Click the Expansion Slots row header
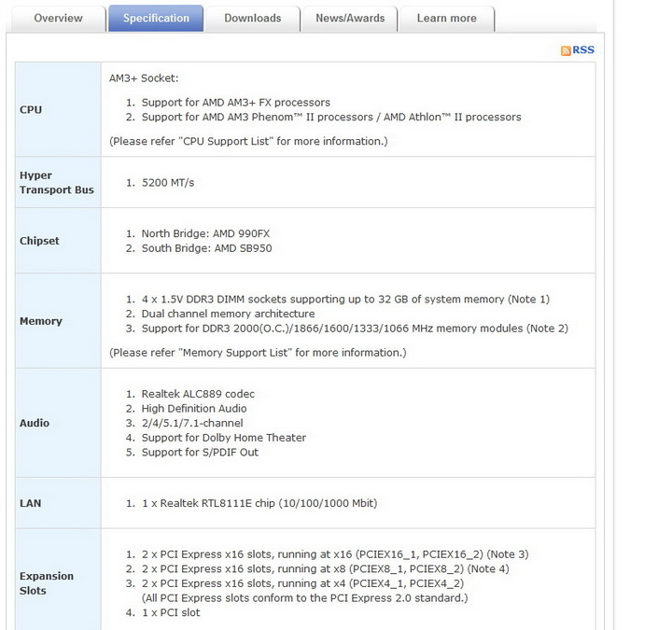672x630 pixels. tap(57, 583)
